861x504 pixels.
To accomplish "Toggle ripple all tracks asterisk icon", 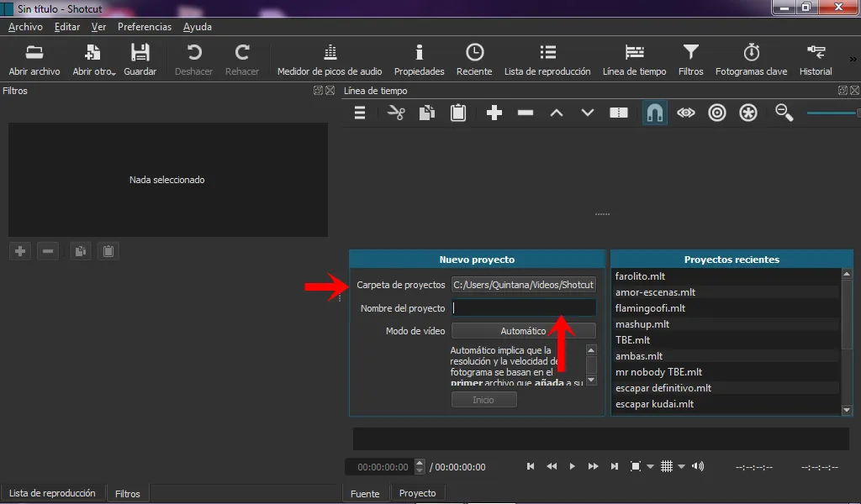I will pos(747,113).
